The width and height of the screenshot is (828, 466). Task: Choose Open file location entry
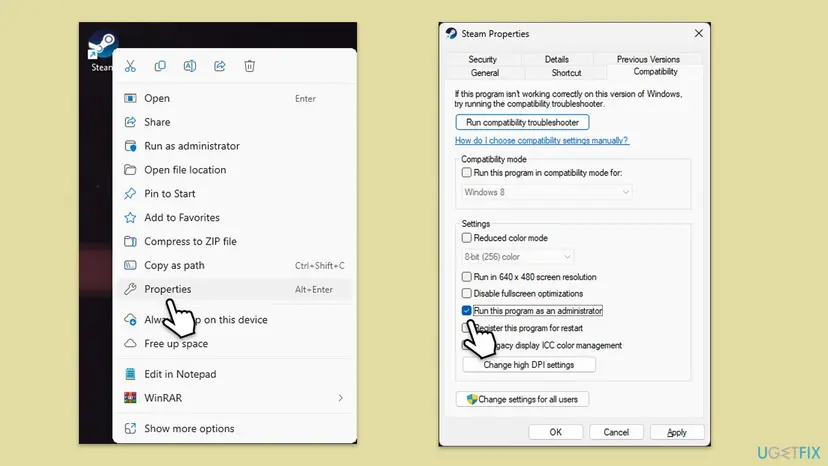pos(234,170)
